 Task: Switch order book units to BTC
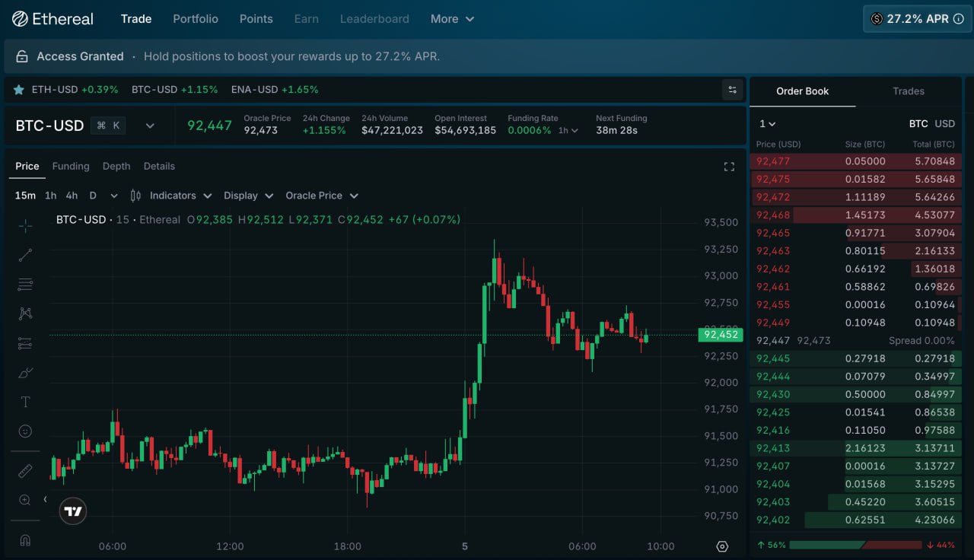click(x=918, y=124)
